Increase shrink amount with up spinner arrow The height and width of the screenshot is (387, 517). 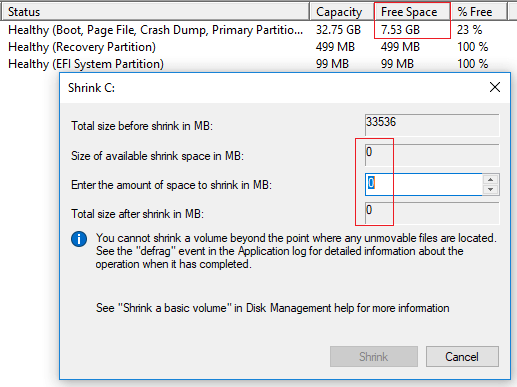pos(490,179)
